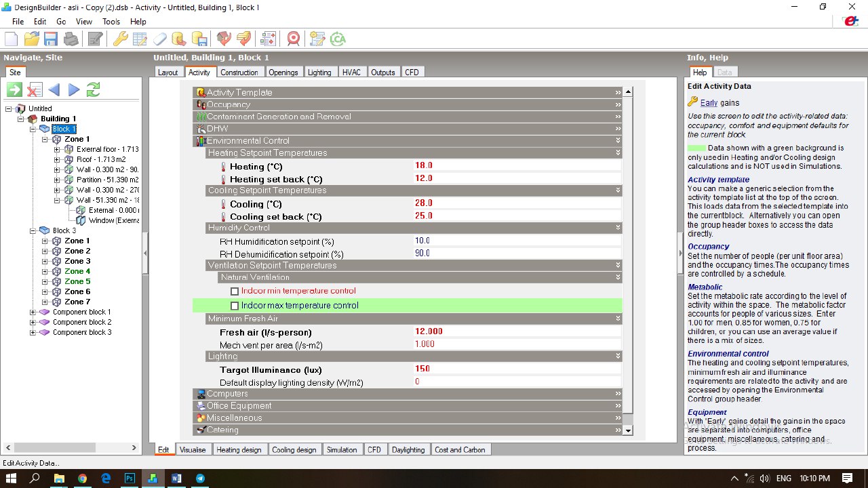Select Building 1 in the navigator tree
Viewport: 868px width, 488px height.
[x=58, y=119]
